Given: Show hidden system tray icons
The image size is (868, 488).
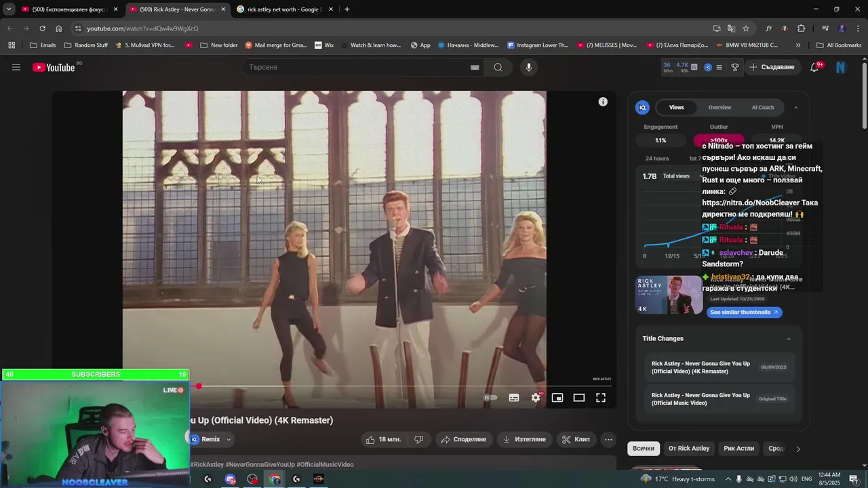Looking at the screenshot, I should point(727,479).
